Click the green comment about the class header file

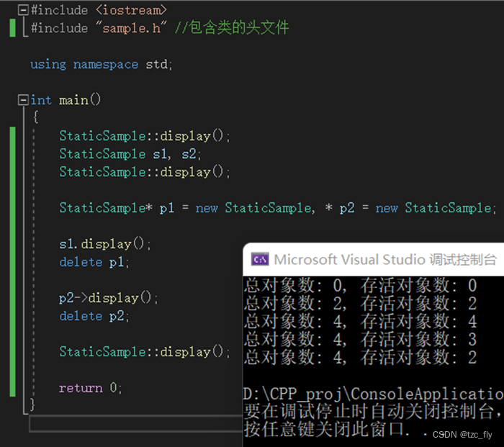coord(232,27)
